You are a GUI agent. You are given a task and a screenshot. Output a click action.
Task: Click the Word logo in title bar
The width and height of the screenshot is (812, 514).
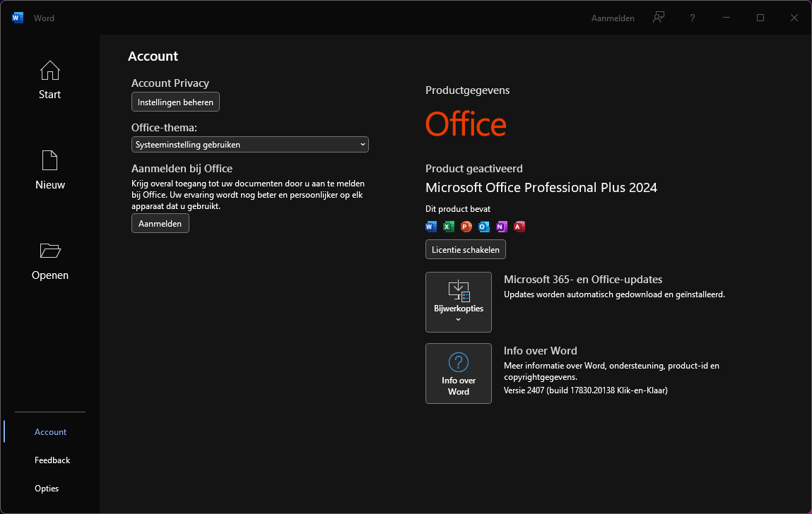[18, 18]
